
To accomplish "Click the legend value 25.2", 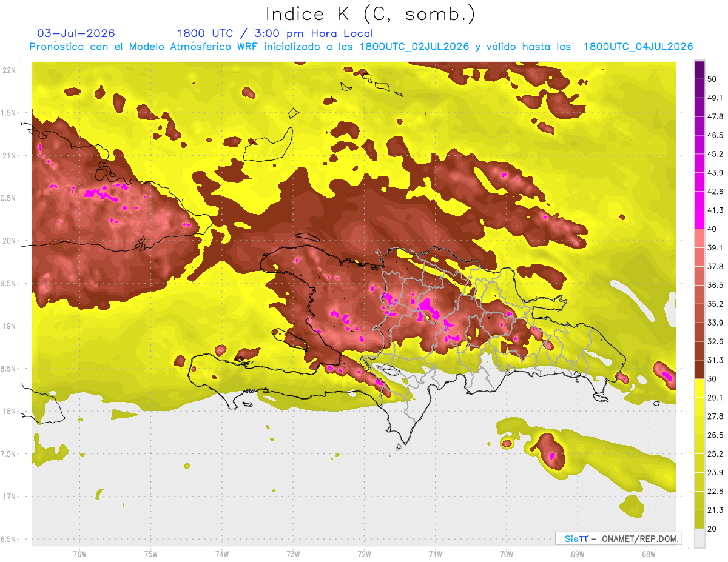I will 715,454.
